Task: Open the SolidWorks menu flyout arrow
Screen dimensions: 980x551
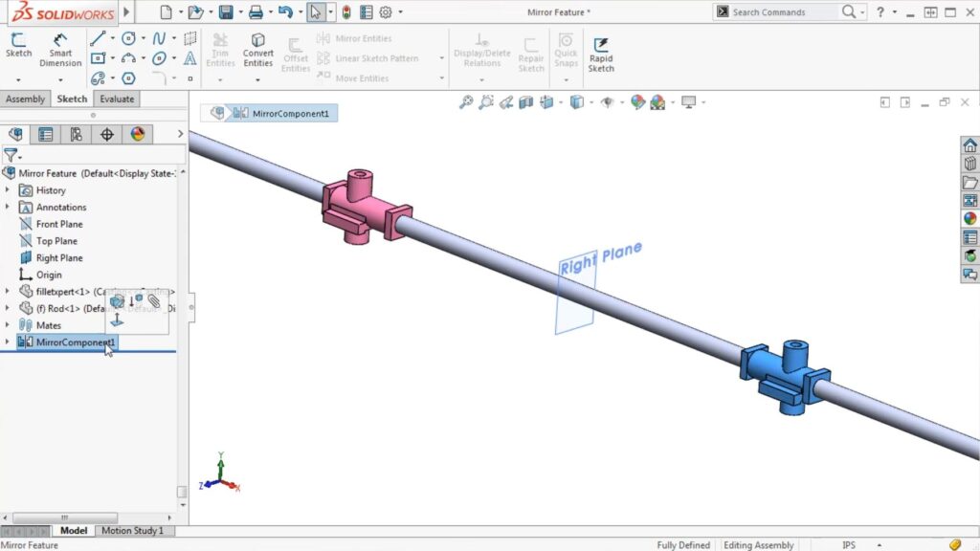Action: [x=126, y=11]
